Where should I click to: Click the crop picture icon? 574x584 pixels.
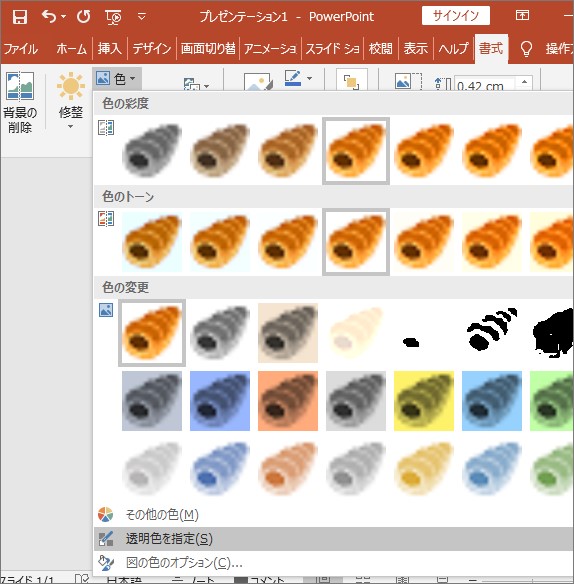coord(408,81)
